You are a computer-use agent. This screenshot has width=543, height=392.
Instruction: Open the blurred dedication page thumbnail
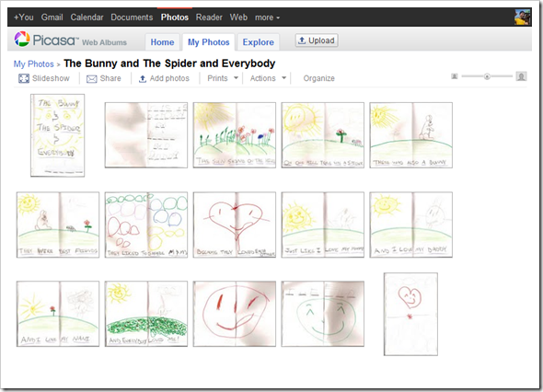tap(146, 135)
